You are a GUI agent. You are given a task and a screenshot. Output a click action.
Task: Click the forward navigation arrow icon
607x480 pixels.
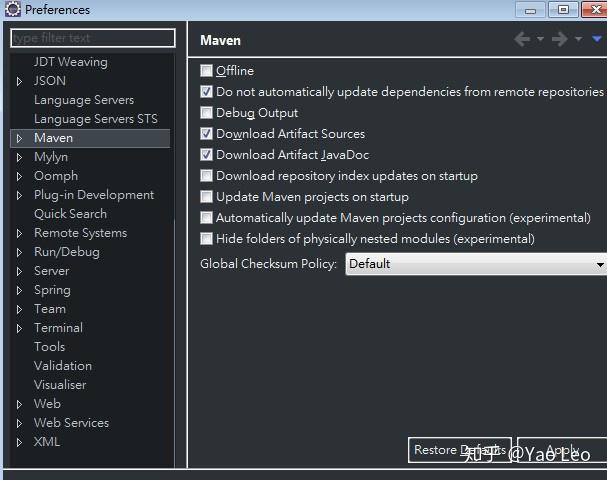pos(560,39)
